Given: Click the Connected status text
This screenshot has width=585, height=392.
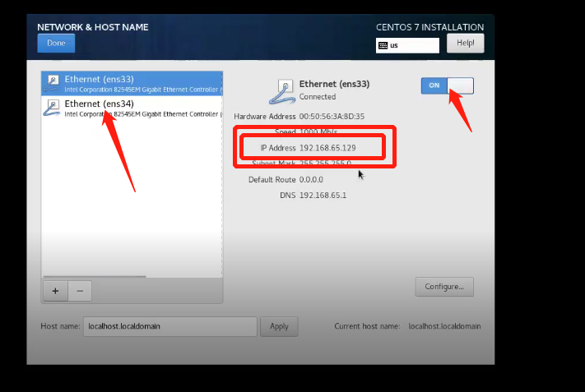Looking at the screenshot, I should pos(318,97).
